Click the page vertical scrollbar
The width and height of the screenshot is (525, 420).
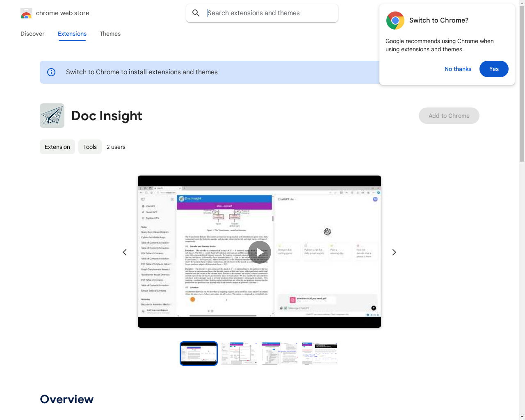[522, 210]
